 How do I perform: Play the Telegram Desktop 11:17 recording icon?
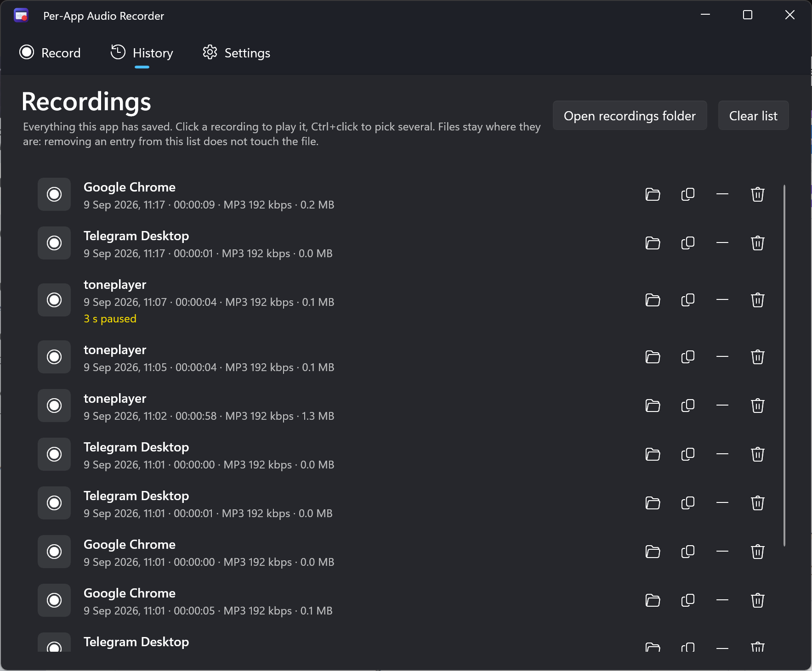click(54, 243)
